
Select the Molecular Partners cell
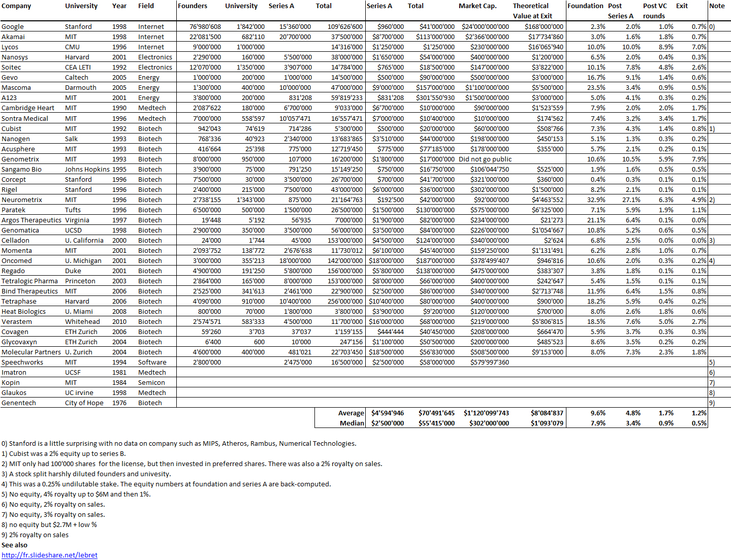point(31,352)
